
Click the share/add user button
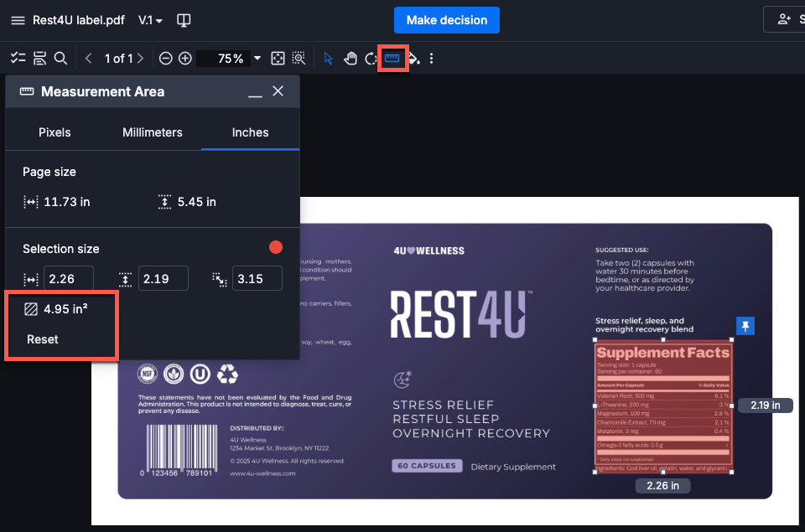point(784,19)
